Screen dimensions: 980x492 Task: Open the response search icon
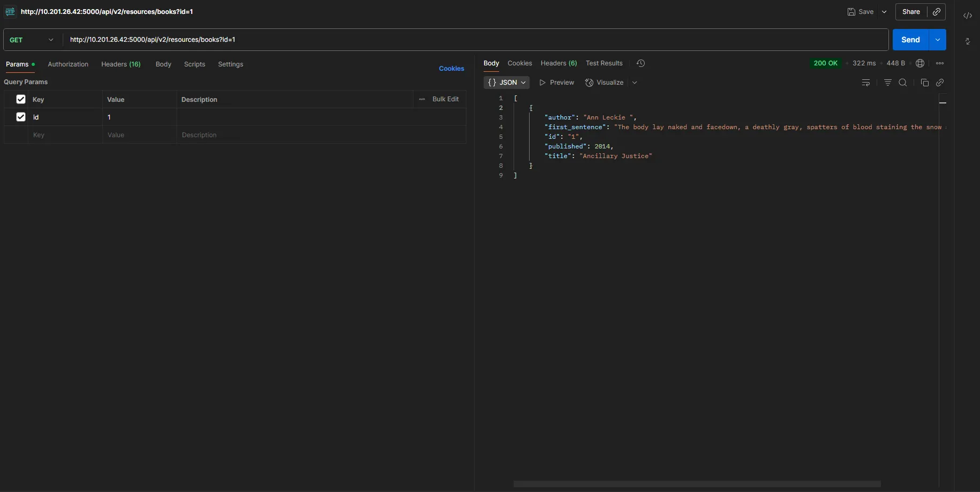tap(904, 83)
